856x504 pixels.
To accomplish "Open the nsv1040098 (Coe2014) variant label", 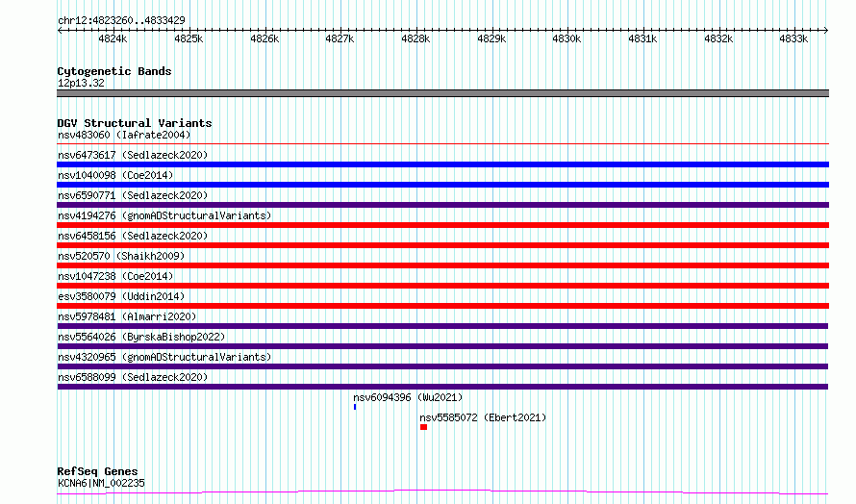I will tap(115, 175).
